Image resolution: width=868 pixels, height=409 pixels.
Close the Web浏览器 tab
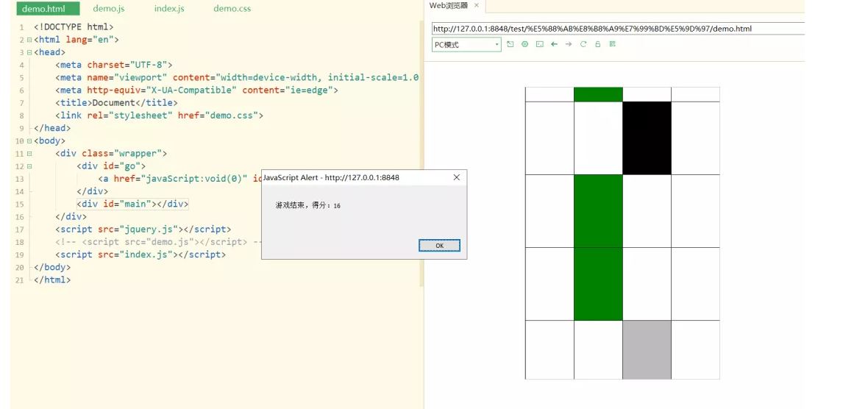476,5
